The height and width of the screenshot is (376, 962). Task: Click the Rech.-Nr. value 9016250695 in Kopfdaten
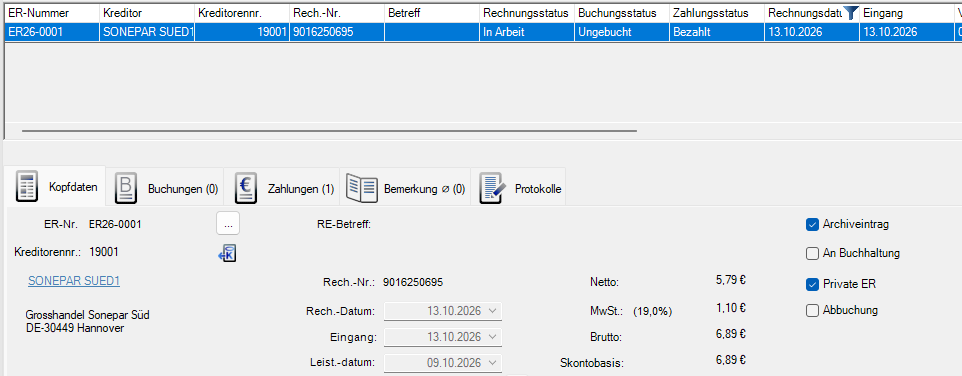(413, 283)
